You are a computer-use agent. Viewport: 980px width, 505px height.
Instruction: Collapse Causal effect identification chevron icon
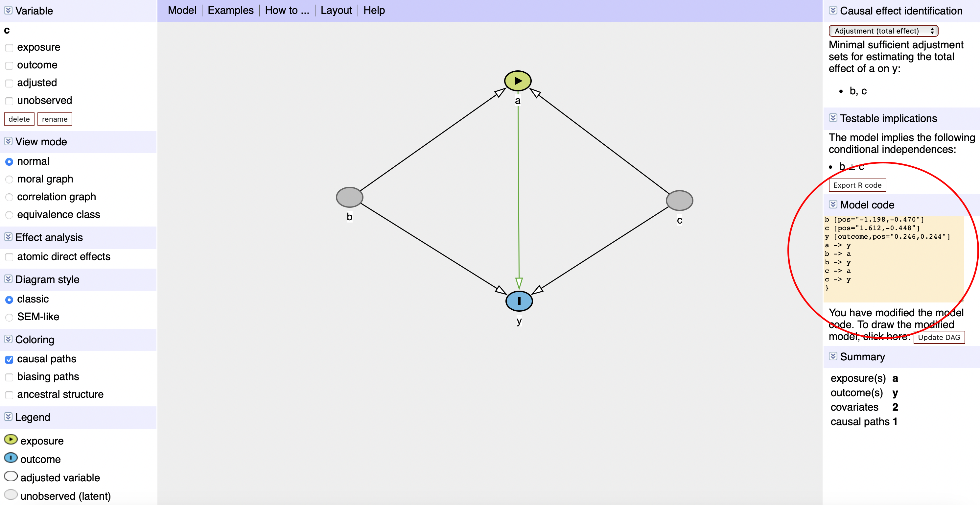(x=833, y=10)
